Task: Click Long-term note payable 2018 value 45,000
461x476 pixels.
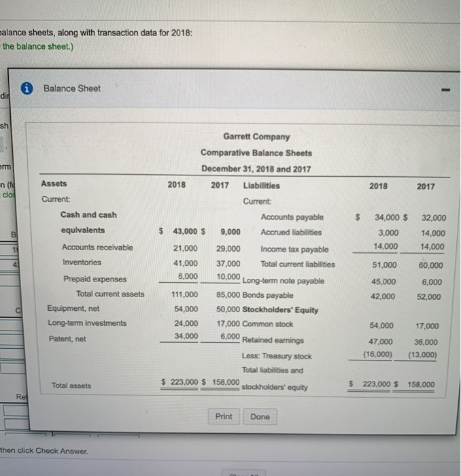Action: point(383,282)
